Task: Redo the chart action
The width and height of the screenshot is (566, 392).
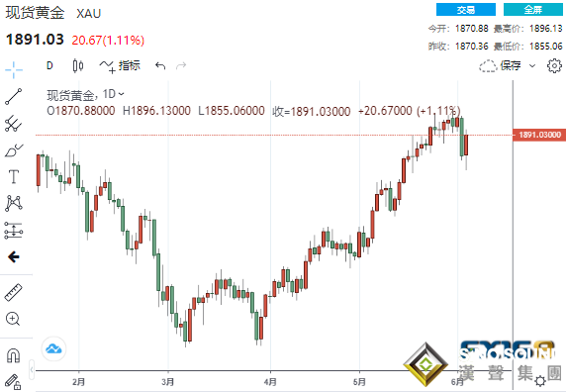Action: (181, 65)
